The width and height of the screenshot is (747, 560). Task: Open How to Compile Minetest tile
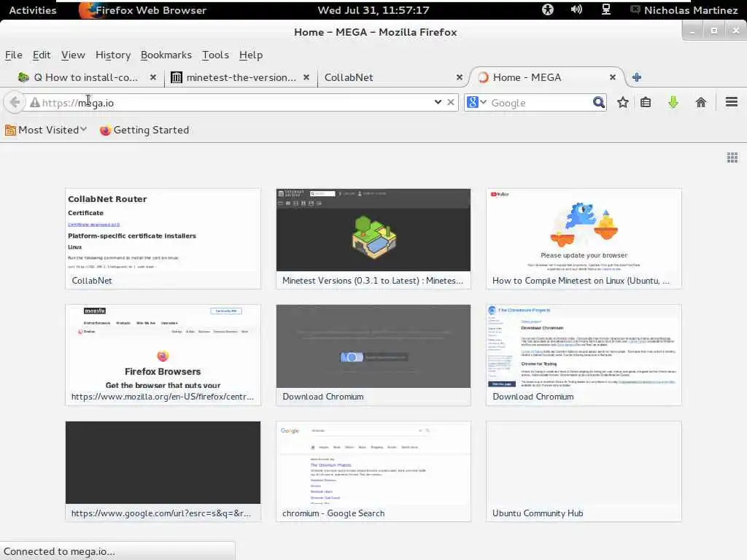click(584, 238)
